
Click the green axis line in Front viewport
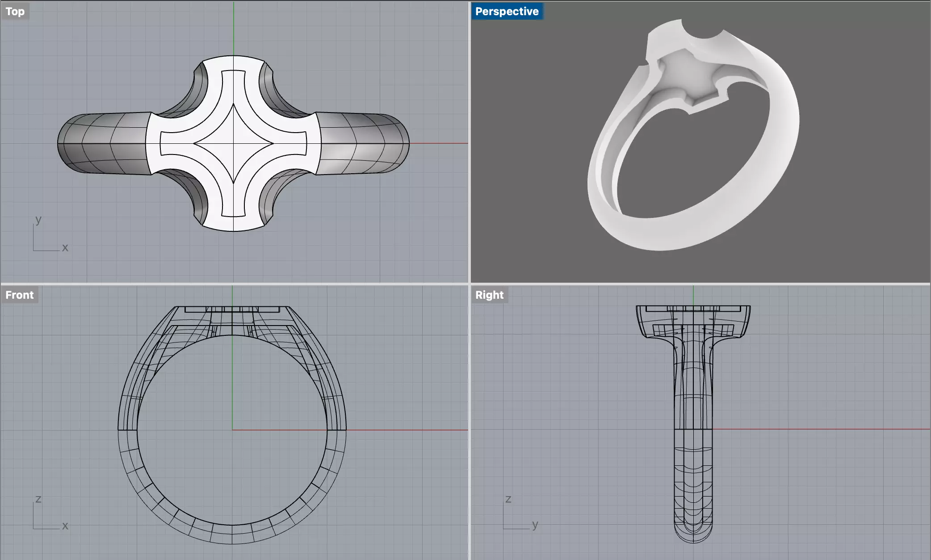click(x=232, y=384)
